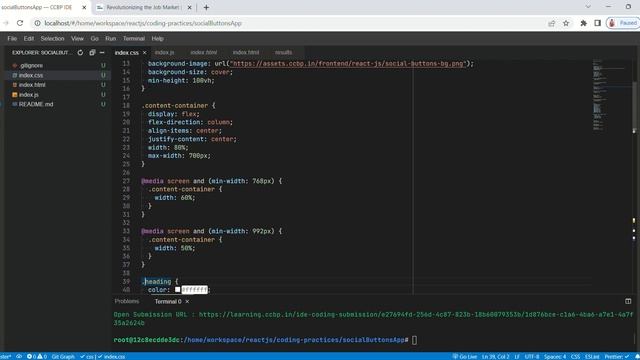Open README.md in Explorer

click(x=36, y=104)
